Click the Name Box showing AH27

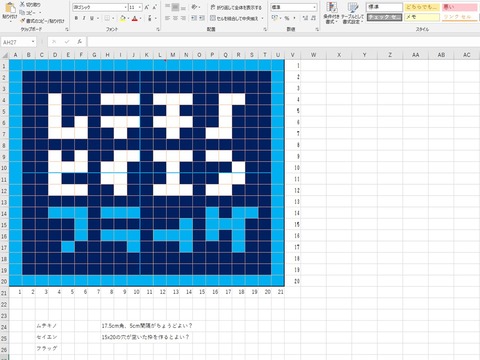[x=18, y=42]
